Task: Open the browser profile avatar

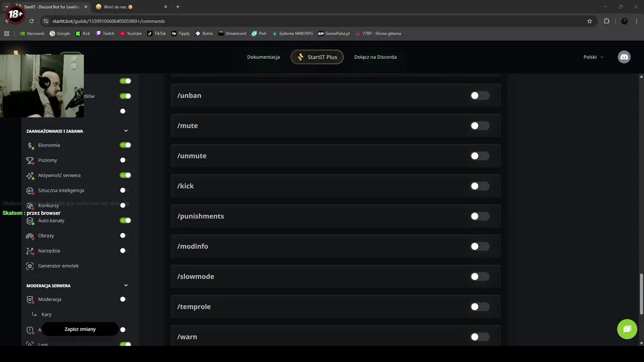Action: coord(624,21)
